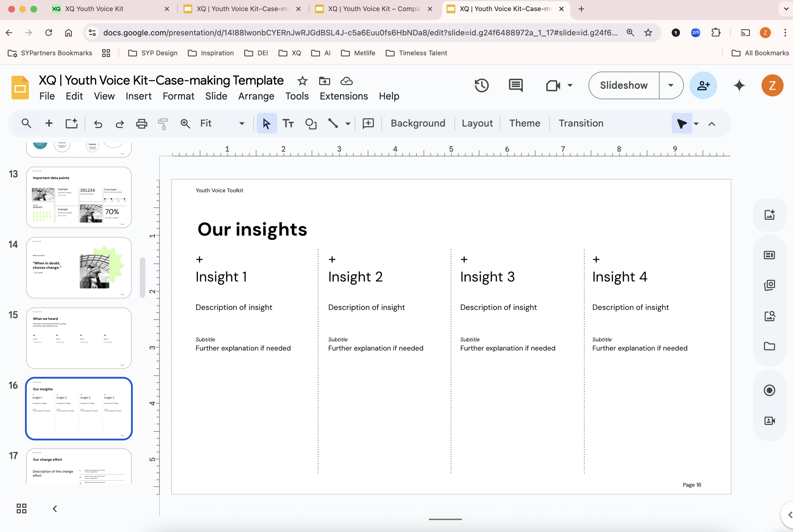The width and height of the screenshot is (793, 532).
Task: Select slide 14 thumbnail
Action: (79, 268)
